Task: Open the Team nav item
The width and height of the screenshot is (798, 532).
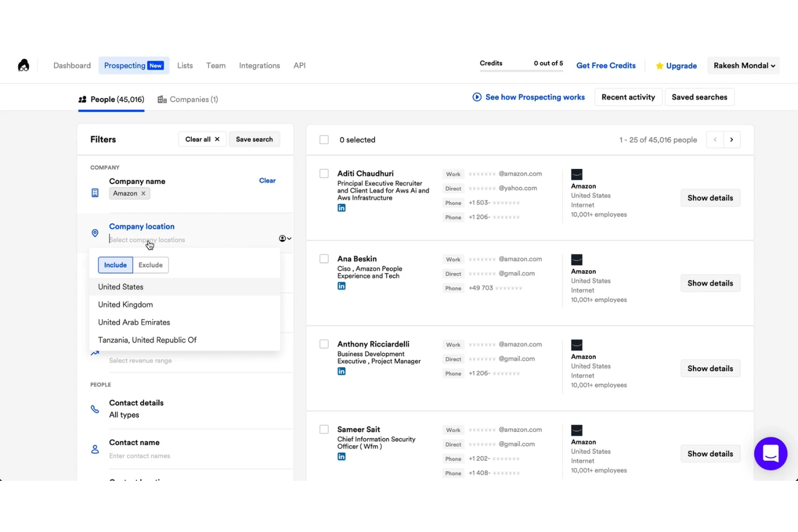Action: coord(216,65)
